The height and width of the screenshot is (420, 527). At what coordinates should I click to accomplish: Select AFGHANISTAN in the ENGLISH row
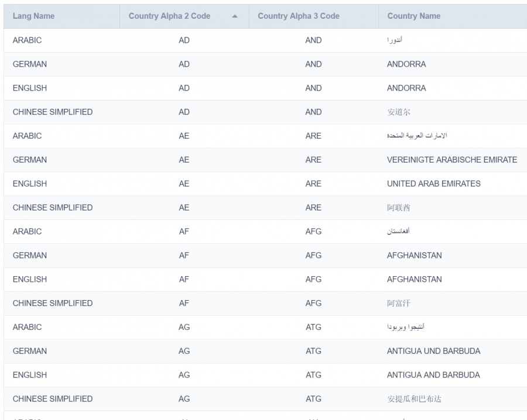414,280
